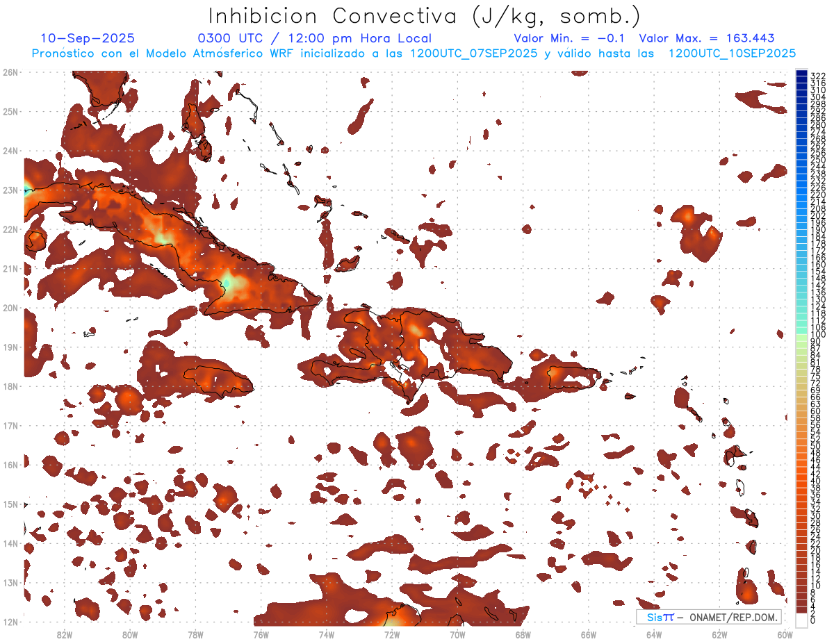Click the longitude label '82W'
834x644 pixels.
[64, 634]
